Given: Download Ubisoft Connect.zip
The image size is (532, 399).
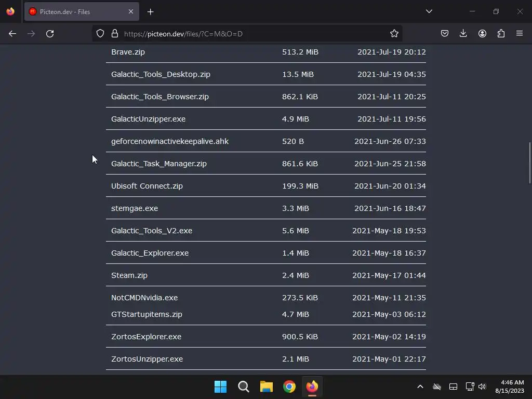Looking at the screenshot, I should point(147,186).
